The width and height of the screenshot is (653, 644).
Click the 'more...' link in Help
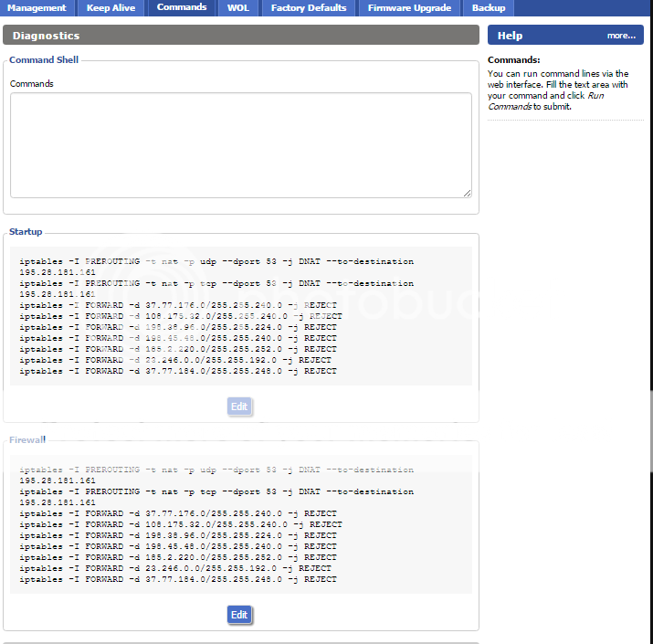[x=620, y=36]
